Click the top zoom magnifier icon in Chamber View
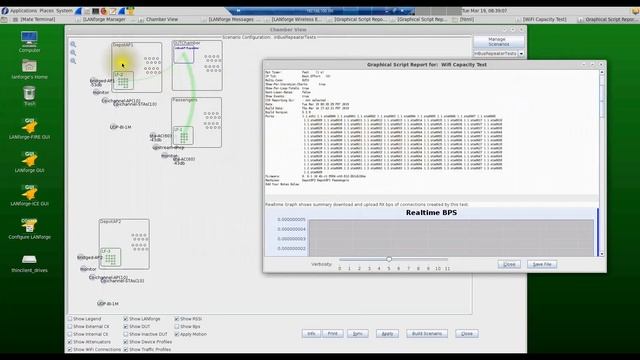This screenshot has height=360, width=640. click(73, 44)
